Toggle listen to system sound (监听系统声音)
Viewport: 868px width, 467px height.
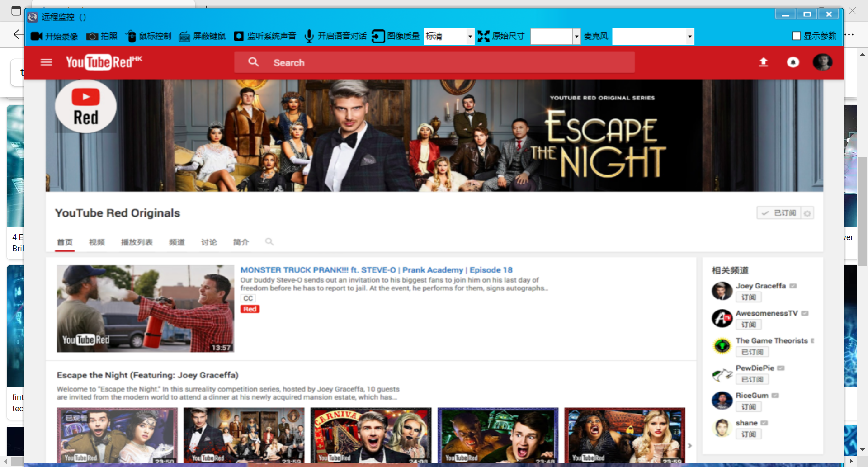[239, 36]
